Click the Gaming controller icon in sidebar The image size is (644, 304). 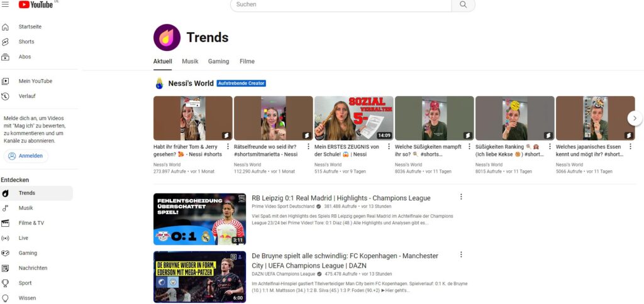[x=5, y=253]
